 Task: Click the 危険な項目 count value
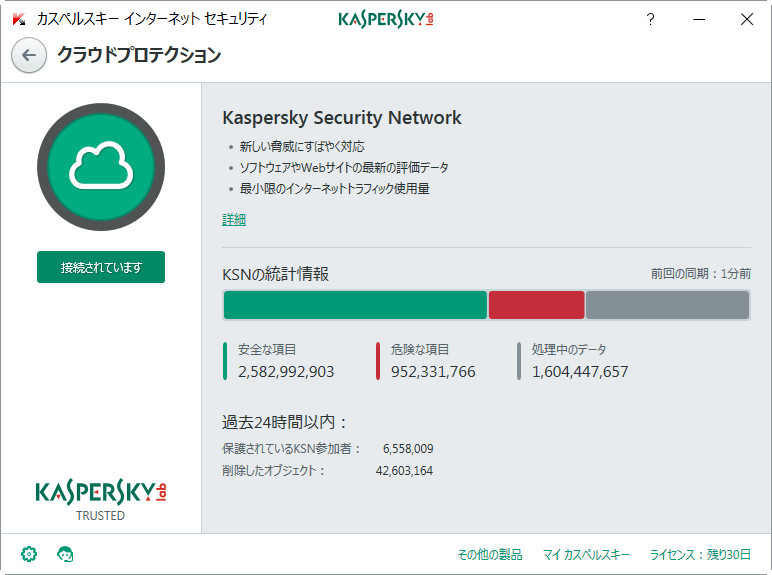tap(433, 371)
